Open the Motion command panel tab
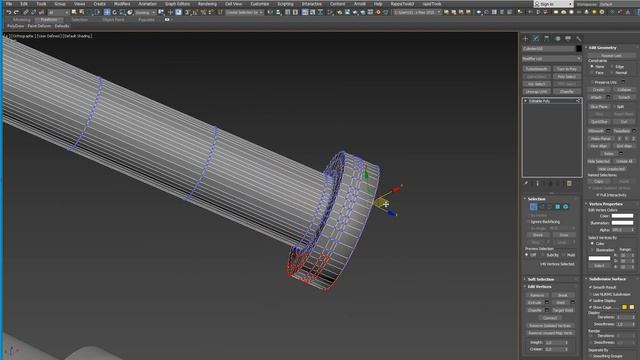 558,38
